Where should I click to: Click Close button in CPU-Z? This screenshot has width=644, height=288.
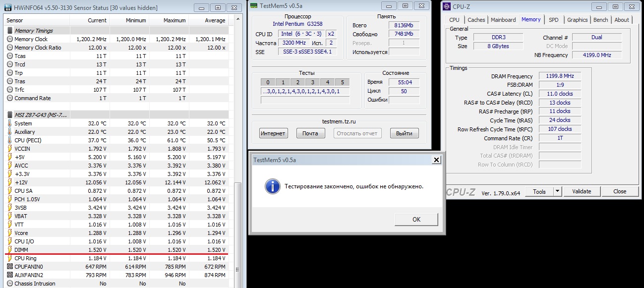(620, 191)
